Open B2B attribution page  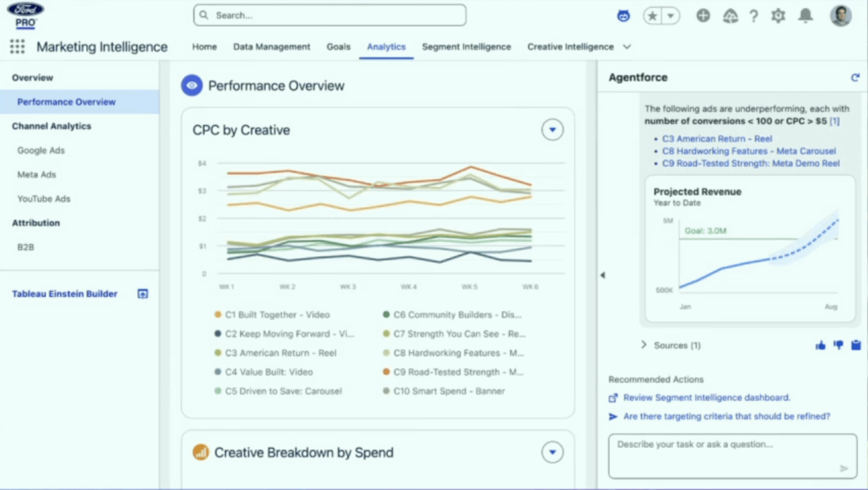pyautogui.click(x=25, y=247)
